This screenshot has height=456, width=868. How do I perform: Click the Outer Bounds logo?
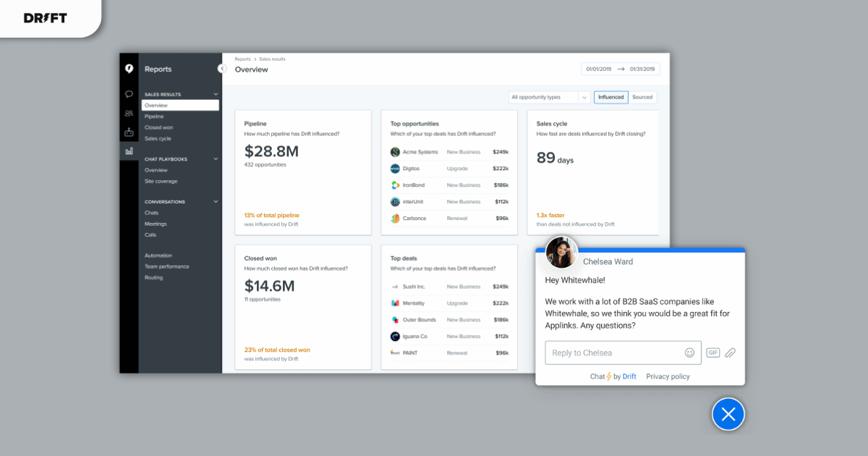tap(395, 320)
